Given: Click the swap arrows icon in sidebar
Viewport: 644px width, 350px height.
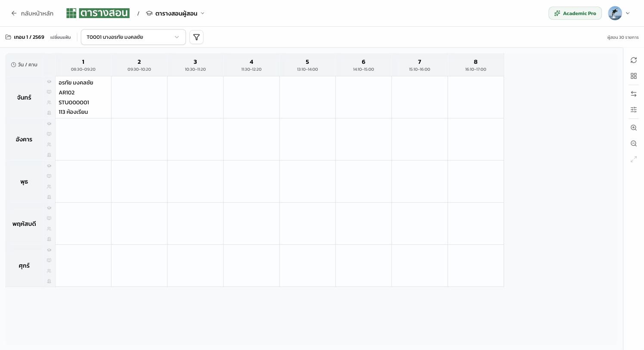Looking at the screenshot, I should click(634, 94).
